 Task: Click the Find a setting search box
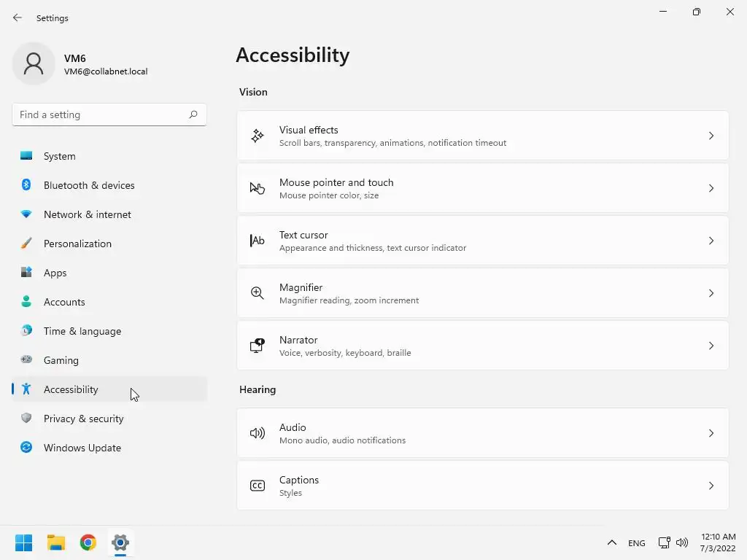point(102,114)
